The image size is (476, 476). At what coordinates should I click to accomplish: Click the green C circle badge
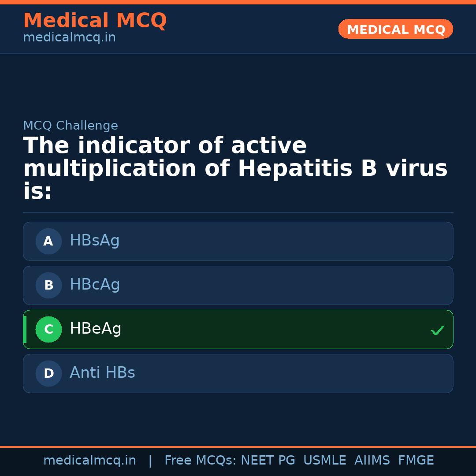48,329
